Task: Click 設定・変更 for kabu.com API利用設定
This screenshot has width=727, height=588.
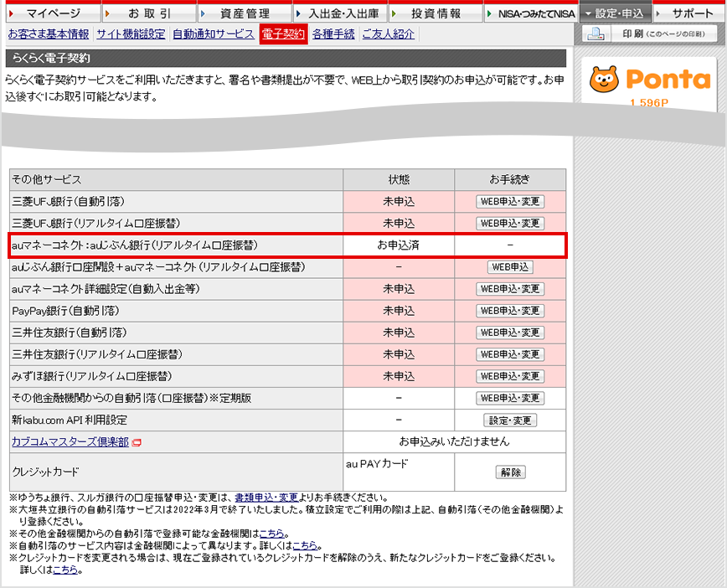Action: tap(510, 420)
